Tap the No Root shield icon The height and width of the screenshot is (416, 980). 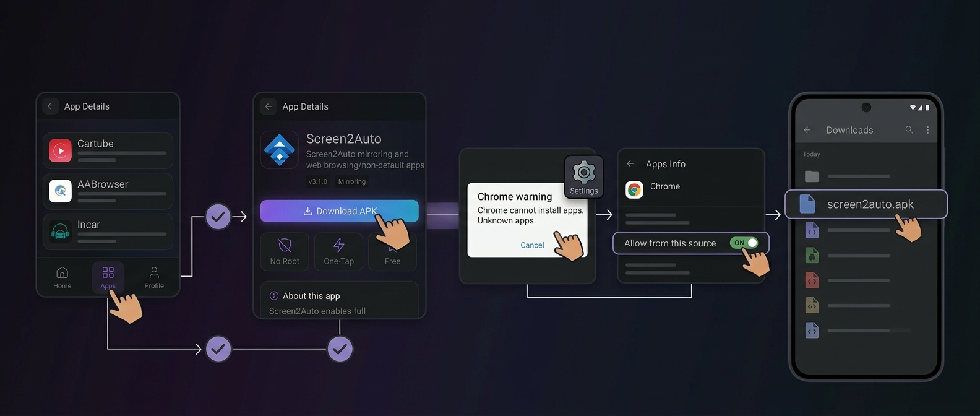click(285, 245)
